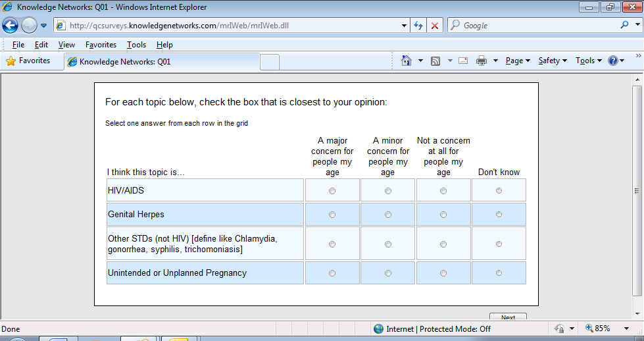Open the Tools dropdown in command bar

(589, 61)
